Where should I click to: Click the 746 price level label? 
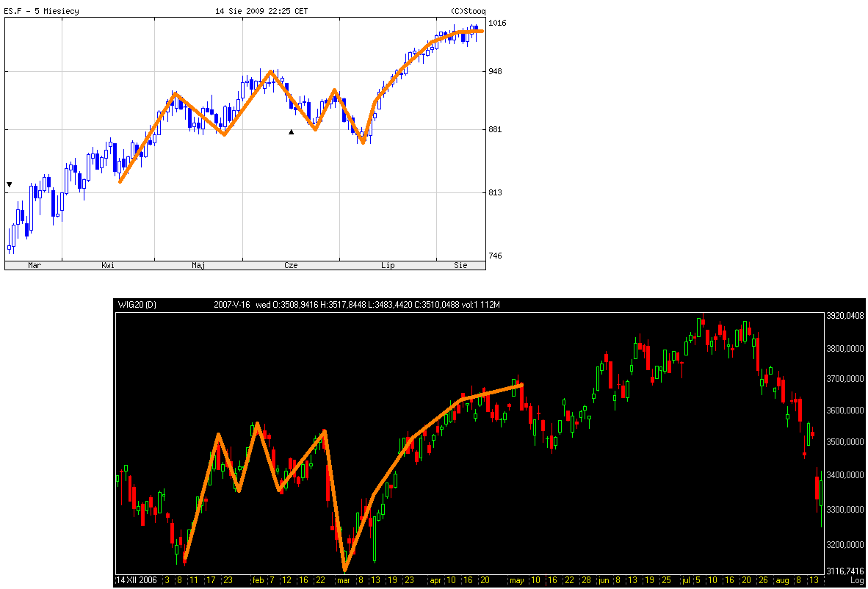tap(494, 256)
